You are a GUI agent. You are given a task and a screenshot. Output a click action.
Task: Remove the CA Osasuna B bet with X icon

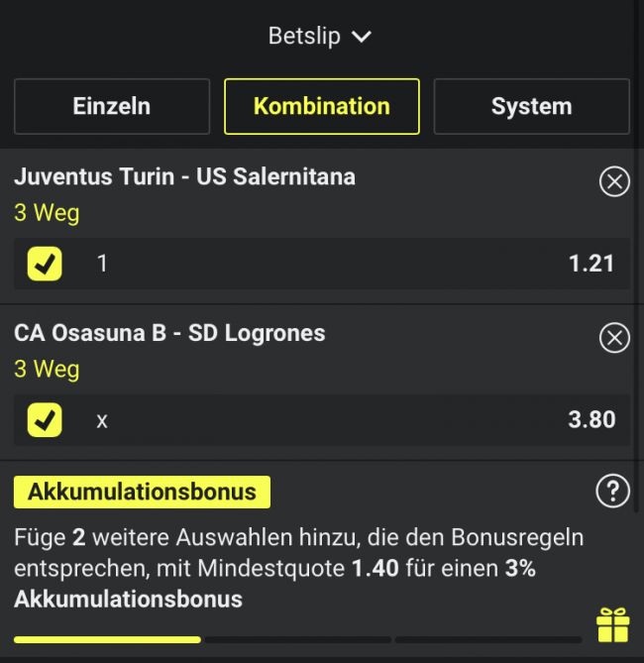coord(614,338)
